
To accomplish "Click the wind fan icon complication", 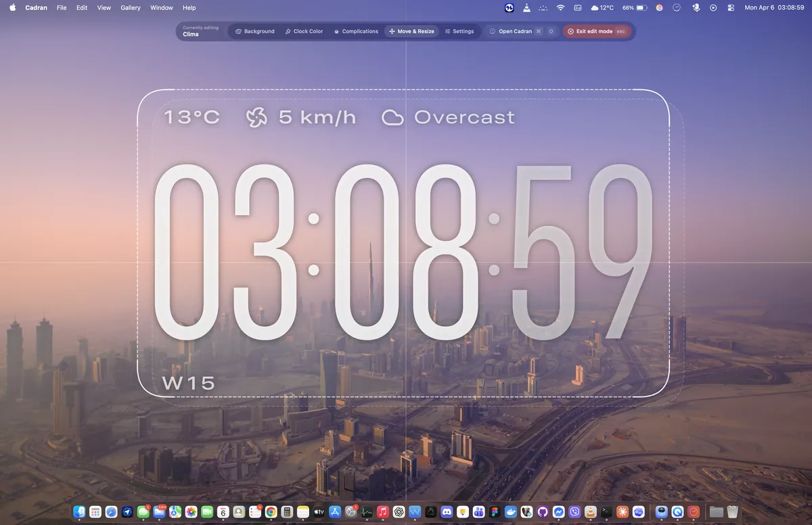I will click(x=256, y=118).
